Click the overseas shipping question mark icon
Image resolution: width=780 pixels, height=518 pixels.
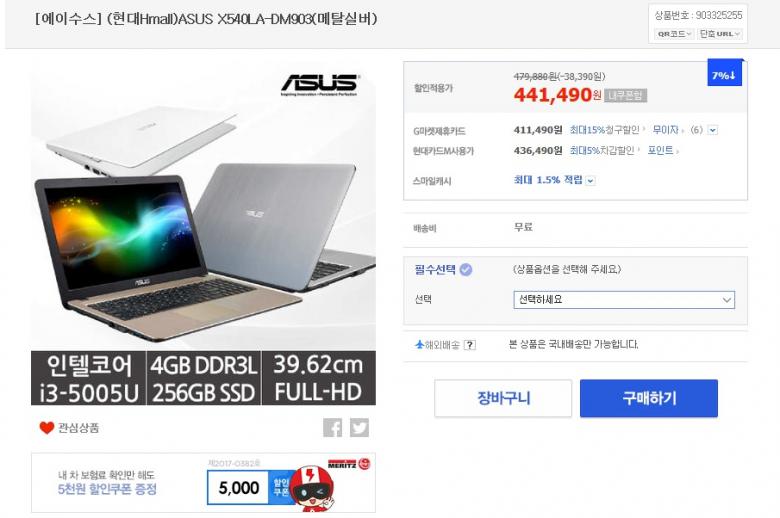470,345
